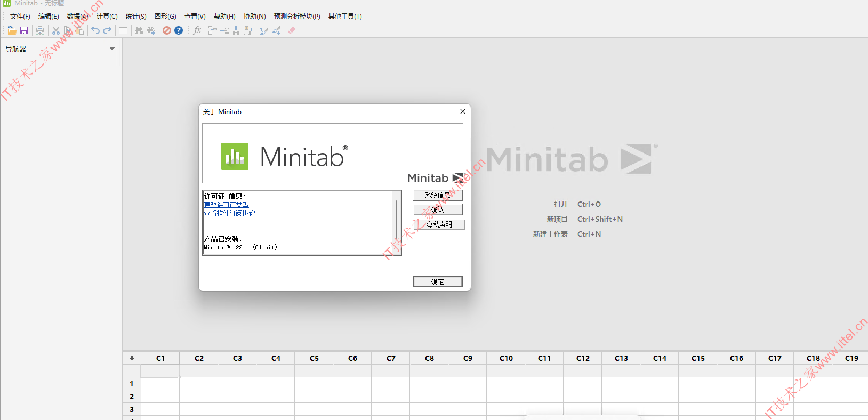Select column header C17
This screenshot has height=420, width=868.
pyautogui.click(x=775, y=358)
